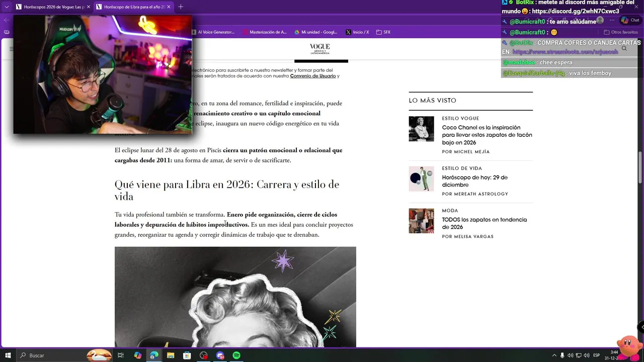Switch the ESP input language
This screenshot has height=362, width=644.
pos(597,355)
